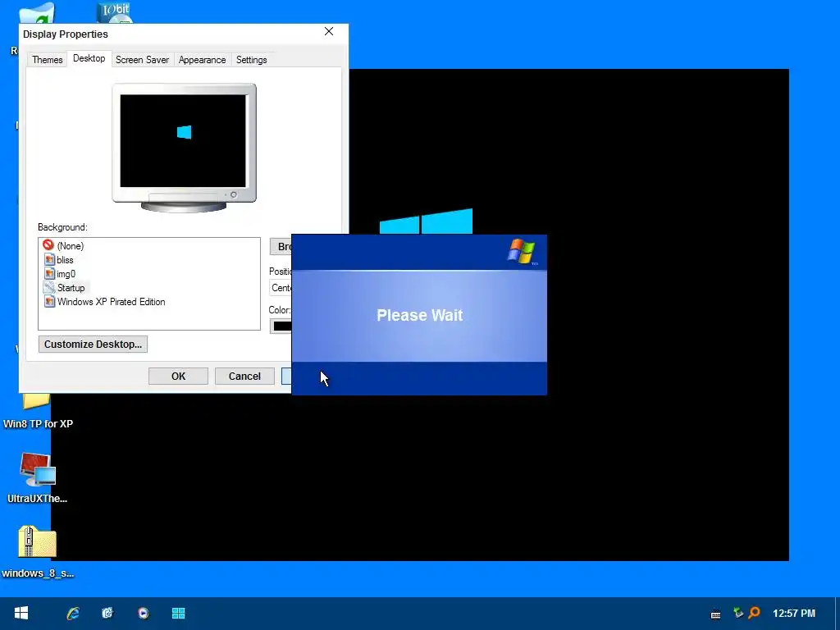This screenshot has height=630, width=840.
Task: Select the windows_8_s... zip folder icon
Action: click(38, 552)
